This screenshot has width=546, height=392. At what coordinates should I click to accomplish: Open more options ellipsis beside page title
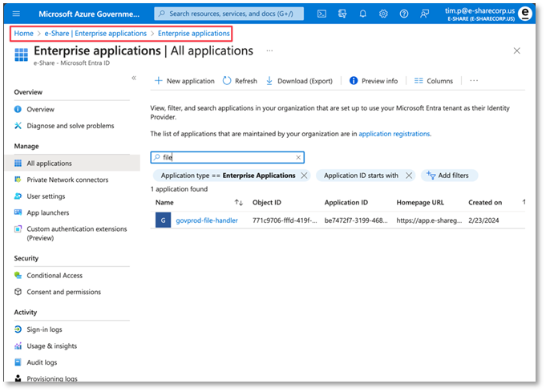point(269,51)
